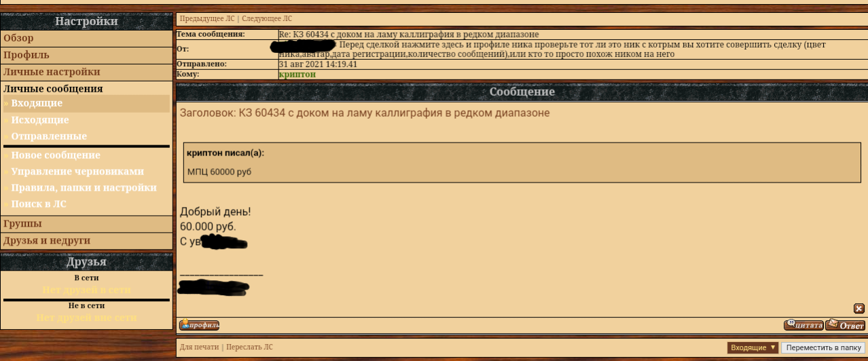Open Друзья и недруги section
This screenshot has height=361, width=868.
[86, 241]
